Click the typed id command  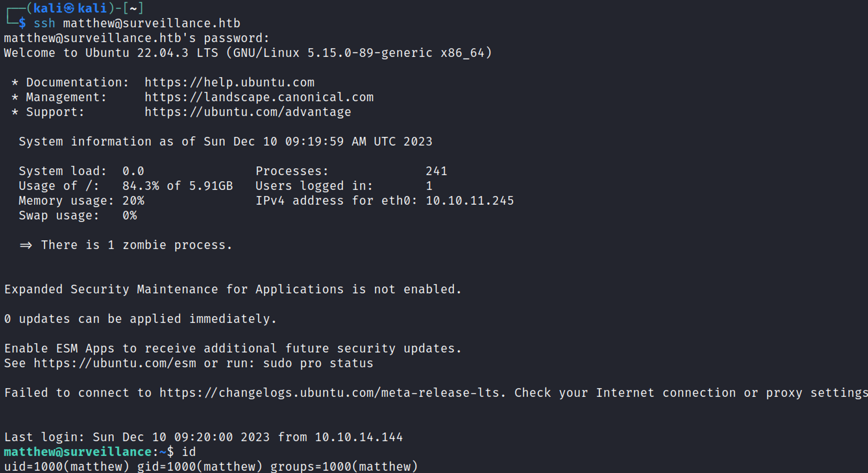click(189, 452)
